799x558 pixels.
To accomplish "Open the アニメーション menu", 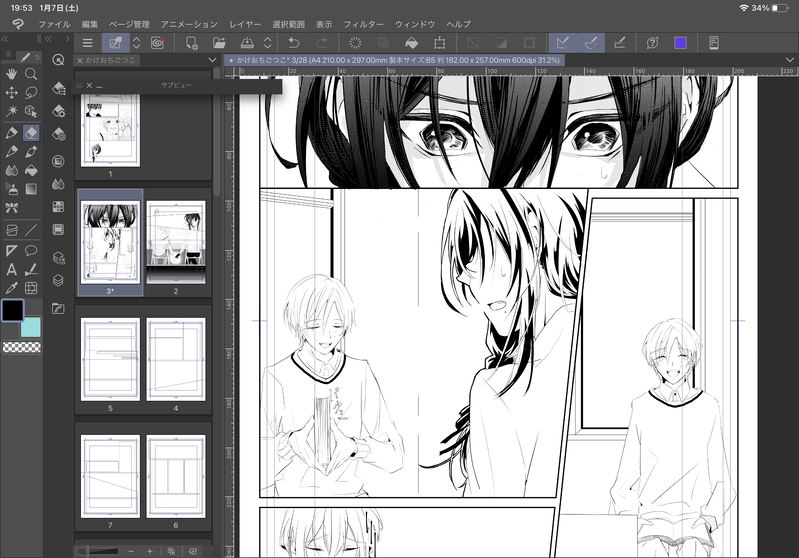I will click(x=189, y=24).
